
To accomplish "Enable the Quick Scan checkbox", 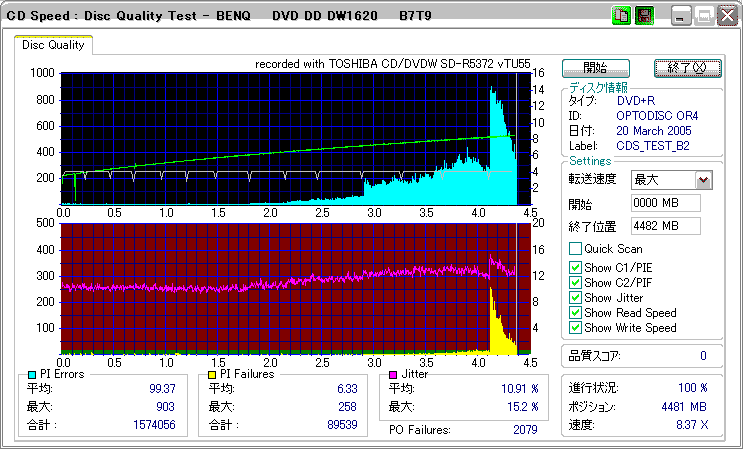I will pos(575,249).
